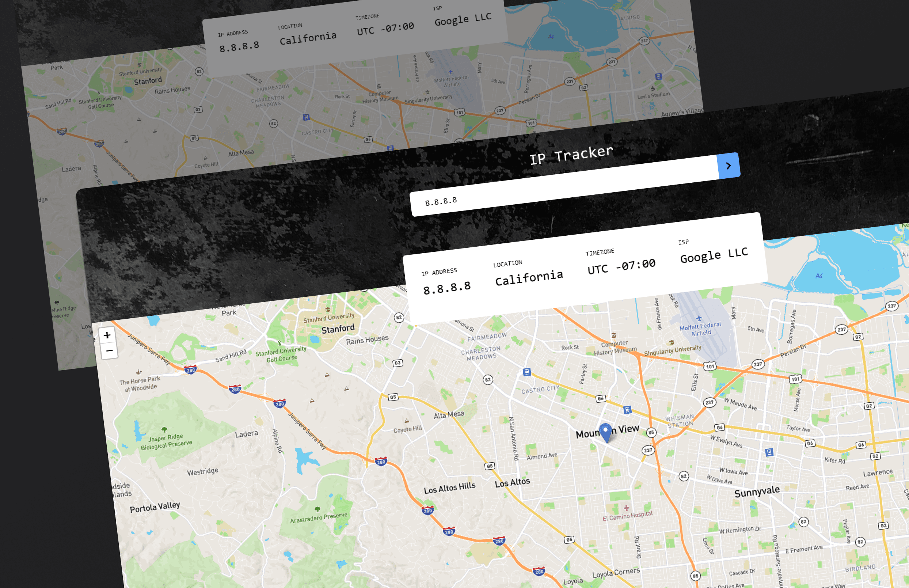Click the Coyote Hill peak icon
Image resolution: width=909 pixels, height=588 pixels.
point(407,421)
